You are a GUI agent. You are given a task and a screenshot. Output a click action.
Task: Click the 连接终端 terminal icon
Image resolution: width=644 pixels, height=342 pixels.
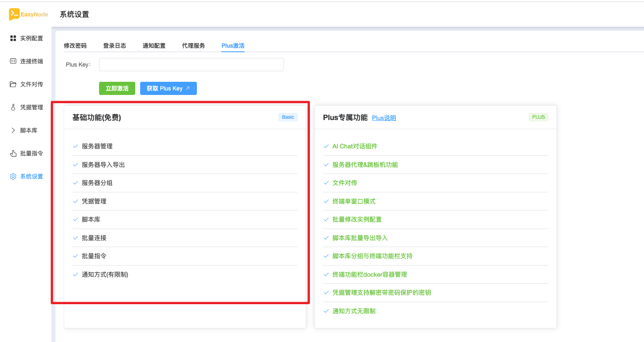pyautogui.click(x=13, y=61)
